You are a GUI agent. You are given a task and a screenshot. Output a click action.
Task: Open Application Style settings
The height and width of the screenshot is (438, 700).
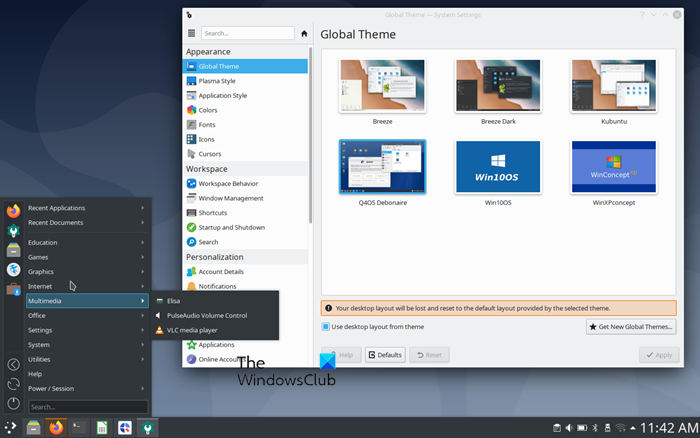point(245,96)
